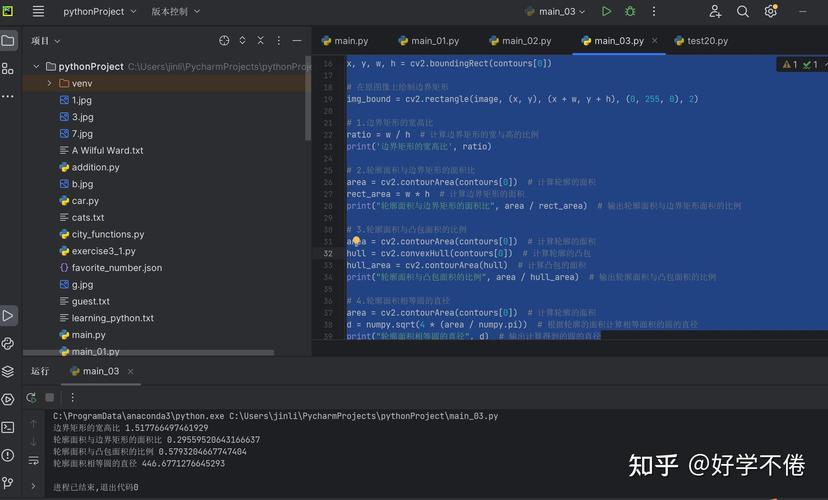Open the Problems tool window icon
The width and height of the screenshot is (828, 500).
[8, 455]
